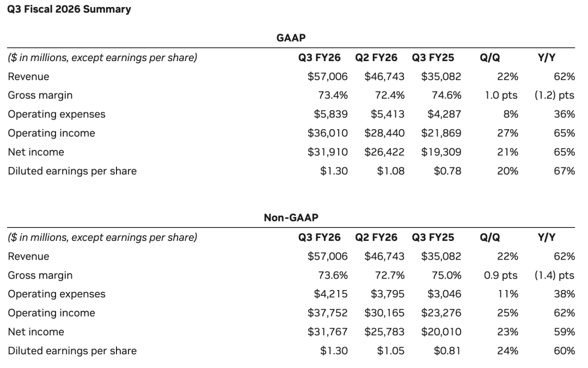Select the 0.9 pts Q/Q cell
The width and height of the screenshot is (588, 368).
pyautogui.click(x=501, y=275)
